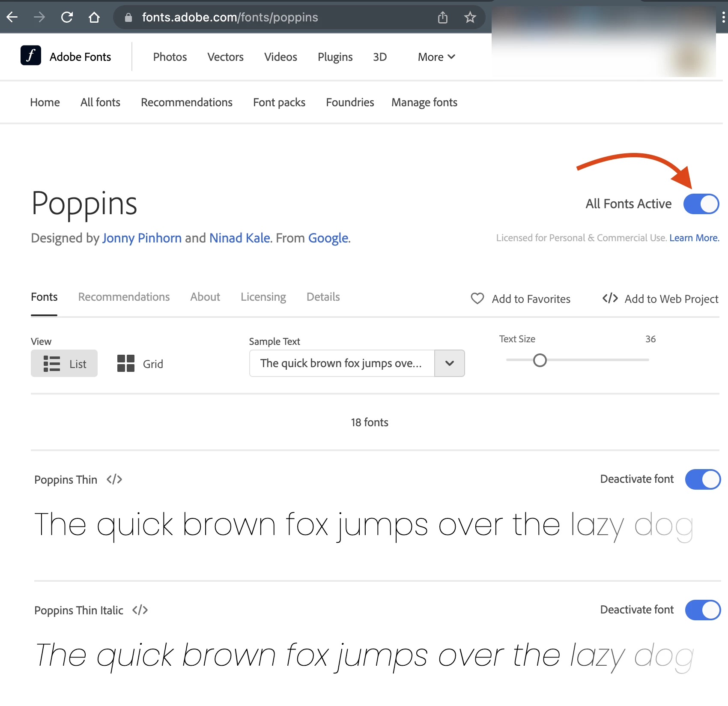Open the About tab
This screenshot has width=728, height=706.
point(205,297)
